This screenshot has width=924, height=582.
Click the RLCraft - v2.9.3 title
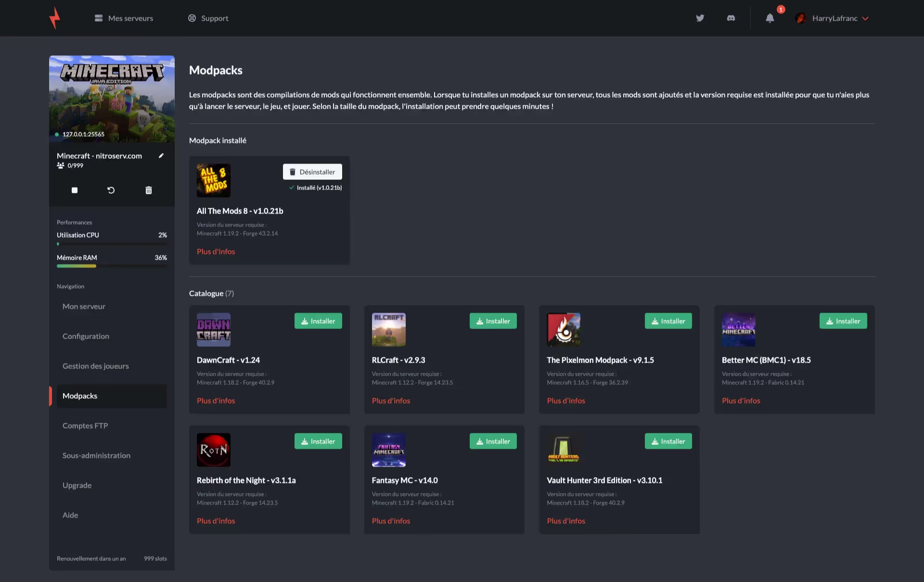coord(398,360)
